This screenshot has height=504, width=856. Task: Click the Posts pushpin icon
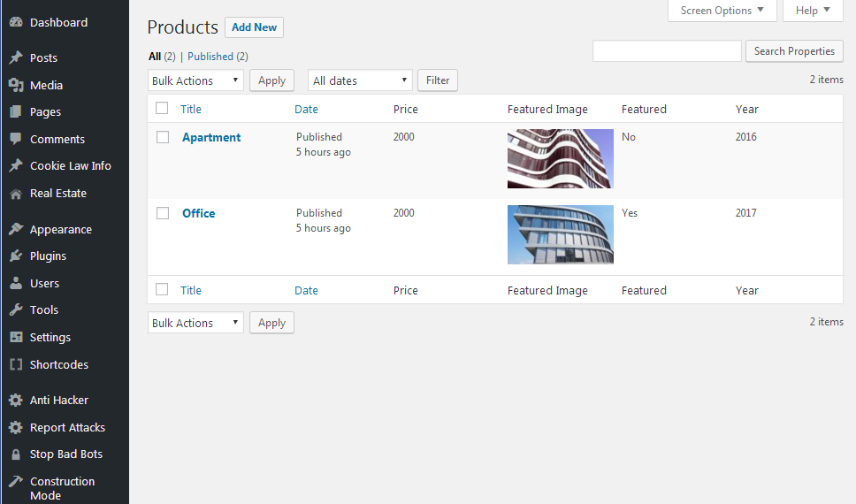(x=16, y=57)
